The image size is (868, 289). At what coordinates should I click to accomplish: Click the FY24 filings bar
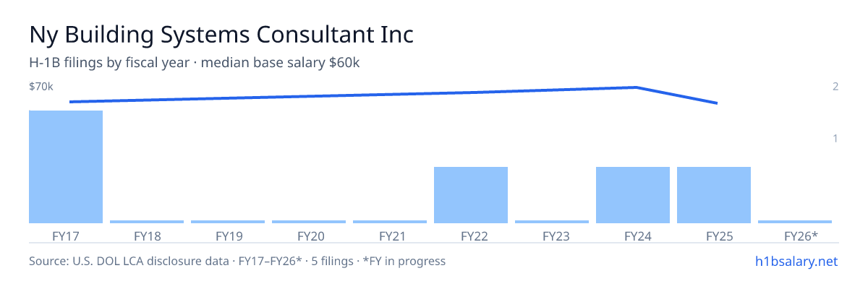pyautogui.click(x=633, y=195)
